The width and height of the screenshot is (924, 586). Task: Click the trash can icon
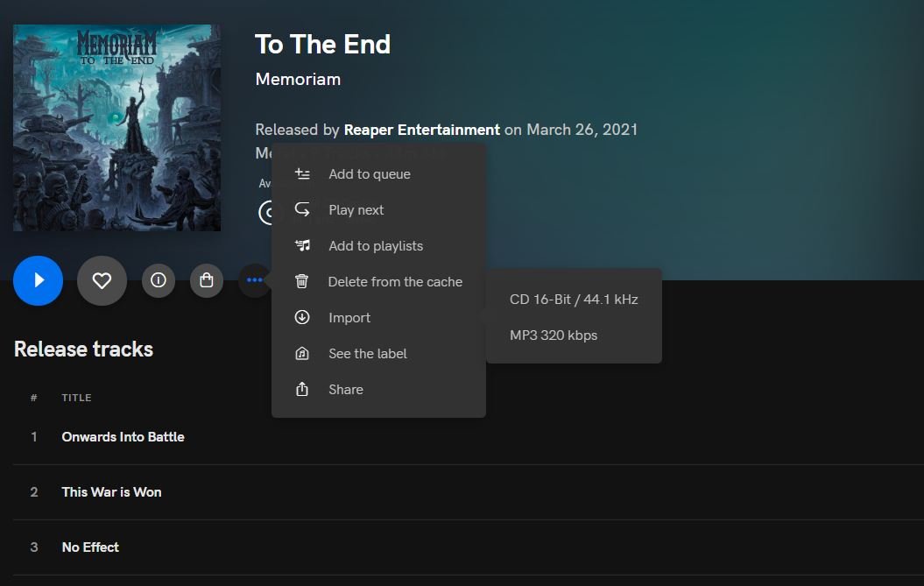click(301, 281)
